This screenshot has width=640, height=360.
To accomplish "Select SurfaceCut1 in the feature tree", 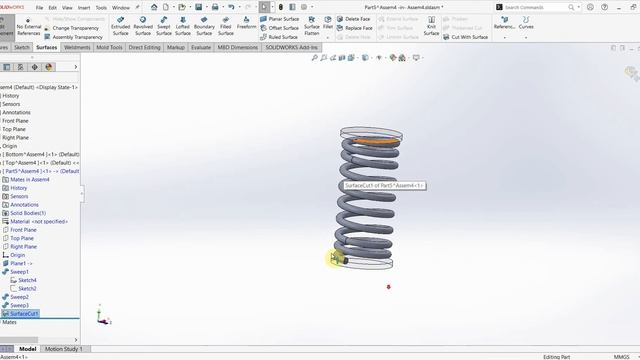I will (x=20, y=313).
